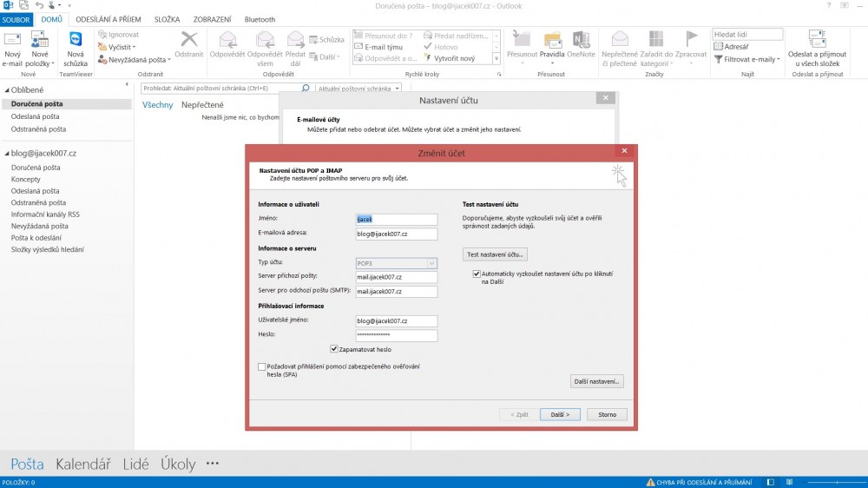Click the Odstranit delete icon
Viewport: 868px width, 488px height.
188,40
